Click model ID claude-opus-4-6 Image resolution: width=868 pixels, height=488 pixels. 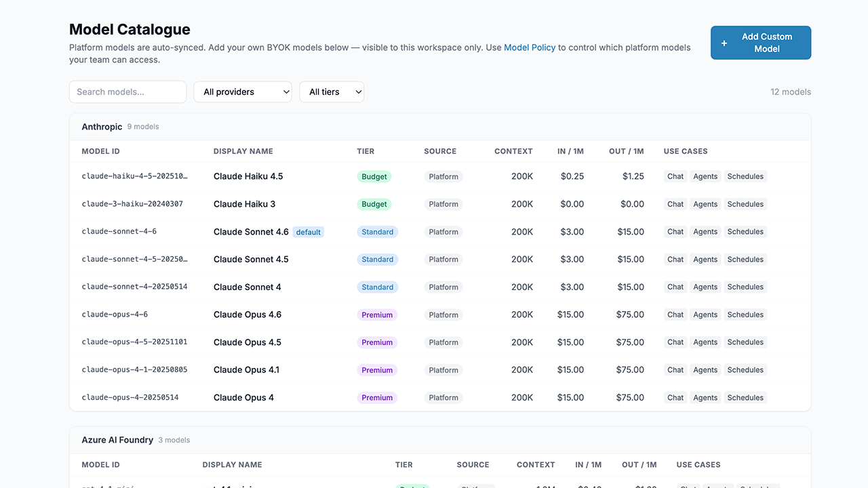115,314
